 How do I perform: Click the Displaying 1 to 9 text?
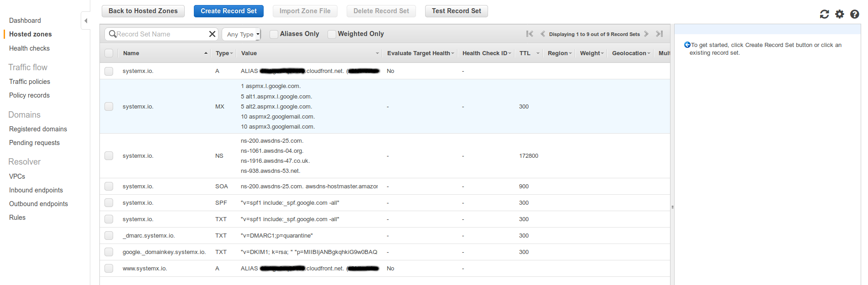click(594, 34)
